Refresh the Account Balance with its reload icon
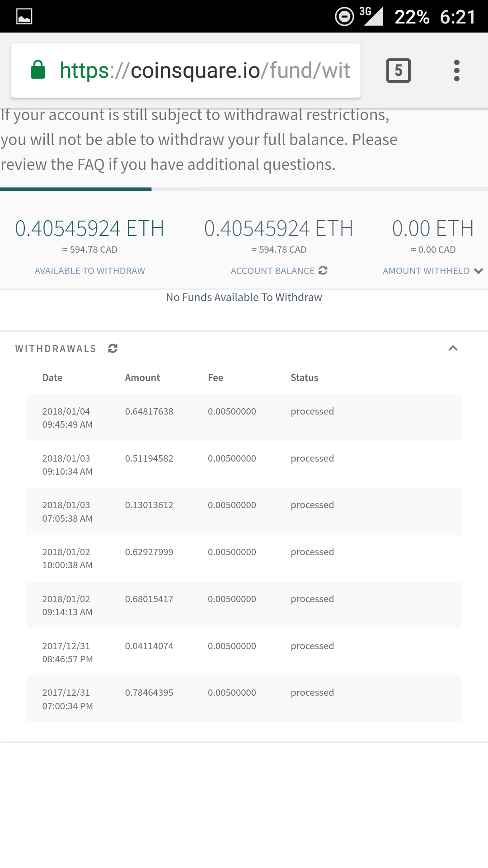 click(323, 270)
